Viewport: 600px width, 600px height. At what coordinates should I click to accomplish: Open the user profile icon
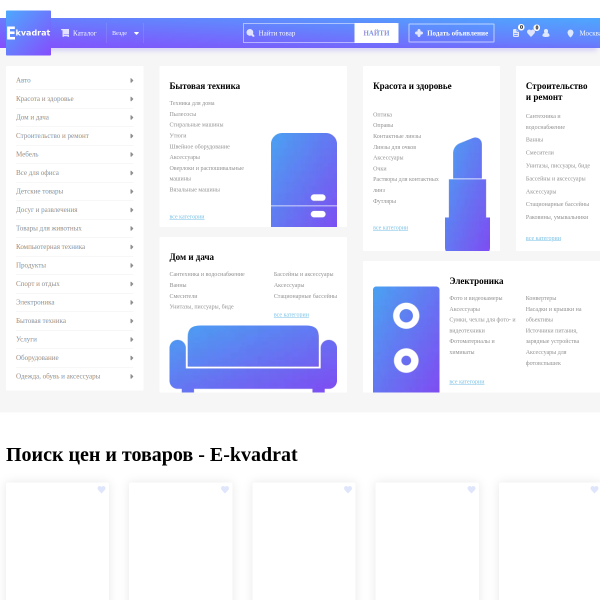[546, 33]
